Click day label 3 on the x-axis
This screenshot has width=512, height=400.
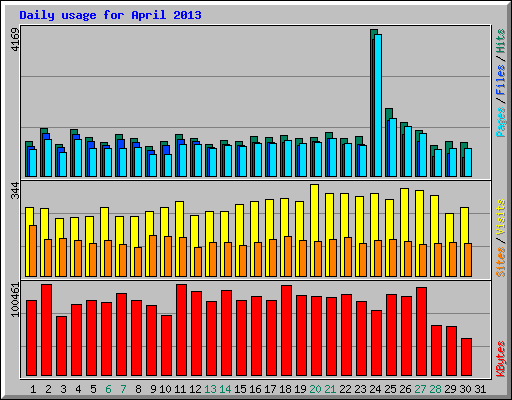click(63, 389)
